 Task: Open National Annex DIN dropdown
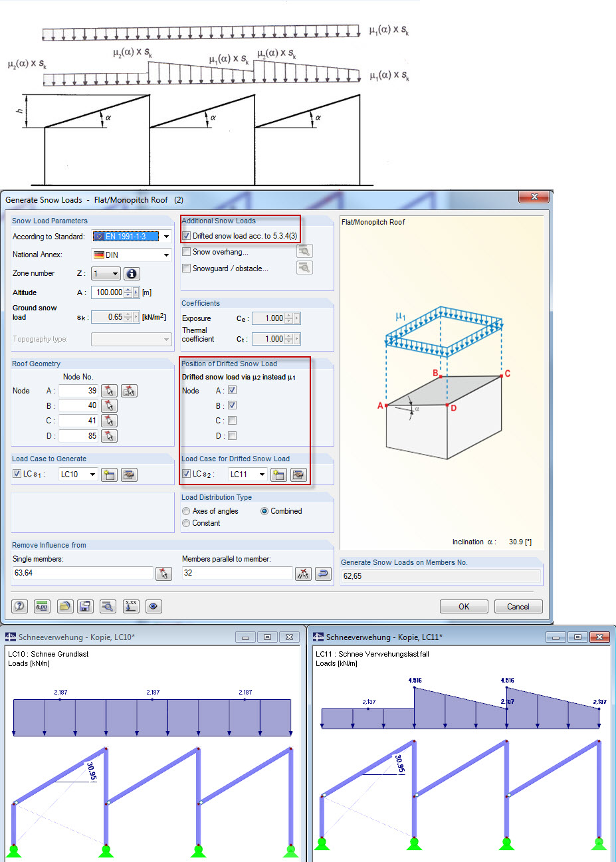166,255
